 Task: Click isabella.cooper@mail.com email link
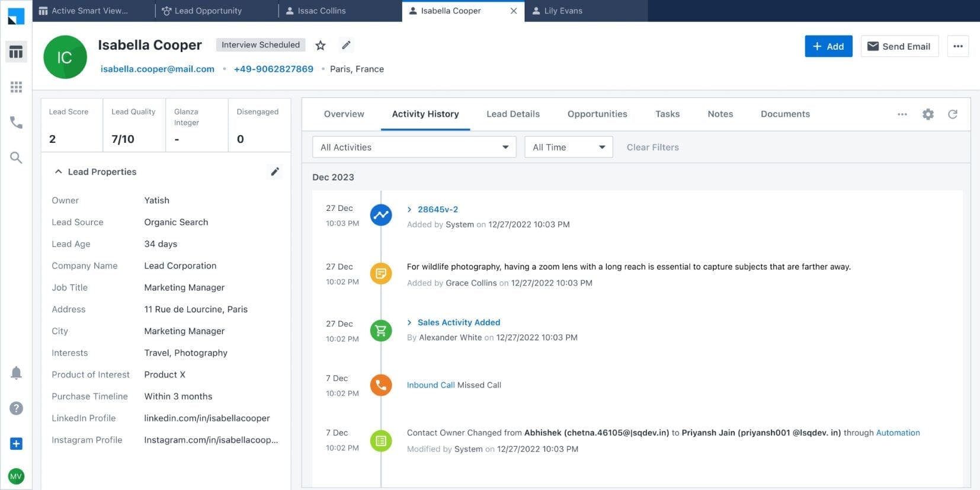[158, 69]
